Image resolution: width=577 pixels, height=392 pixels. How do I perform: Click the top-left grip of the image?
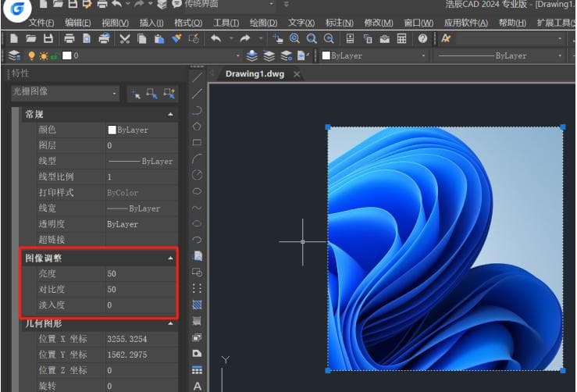tap(328, 127)
